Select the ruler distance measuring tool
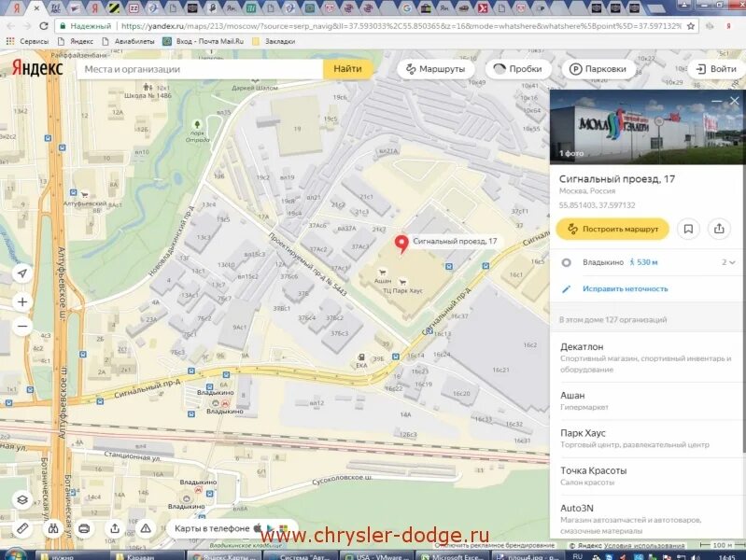 pos(22,528)
